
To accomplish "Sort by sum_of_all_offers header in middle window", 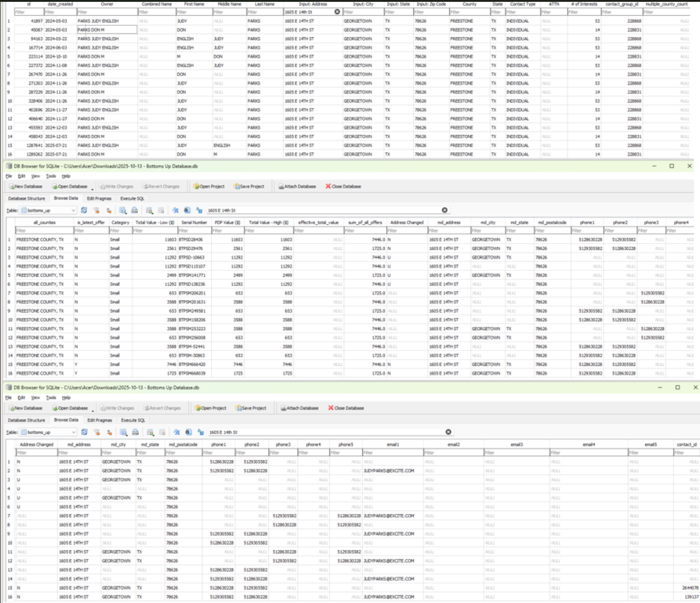I will coord(365,222).
